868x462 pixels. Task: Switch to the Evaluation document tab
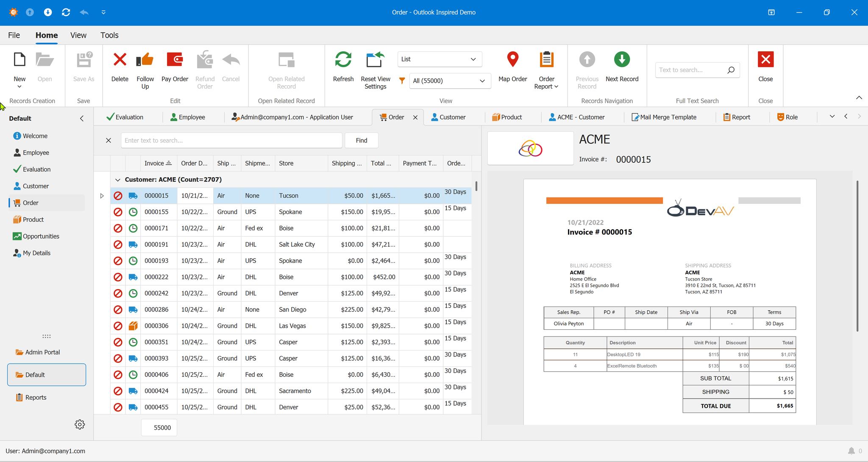125,117
